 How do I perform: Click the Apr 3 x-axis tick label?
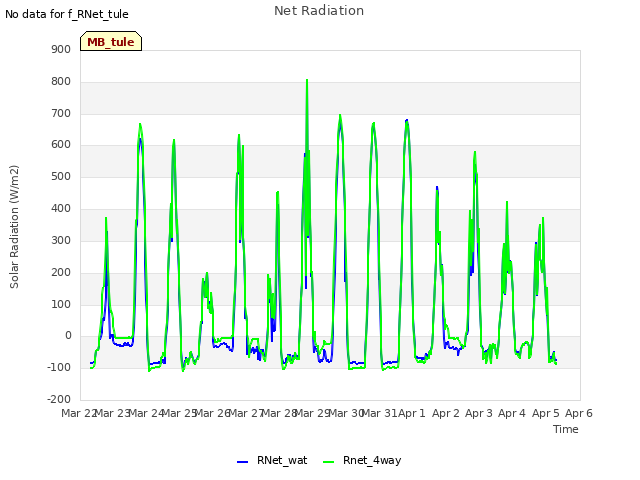coord(479,413)
